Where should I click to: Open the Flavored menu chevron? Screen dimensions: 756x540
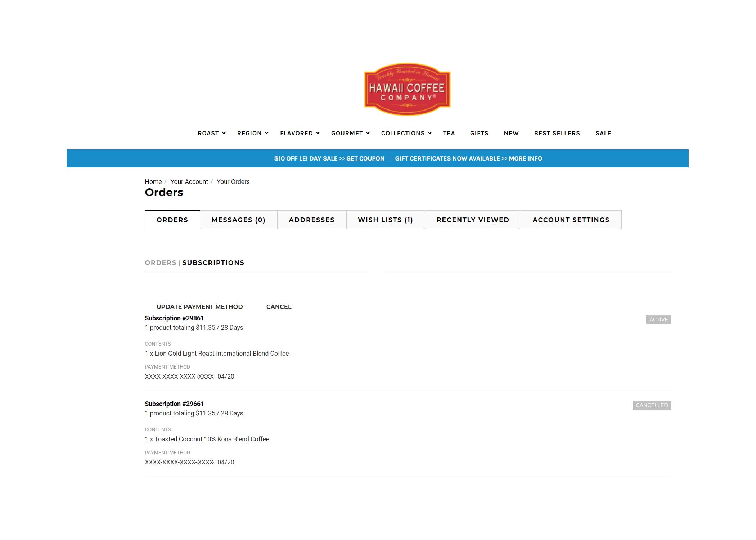tap(318, 133)
